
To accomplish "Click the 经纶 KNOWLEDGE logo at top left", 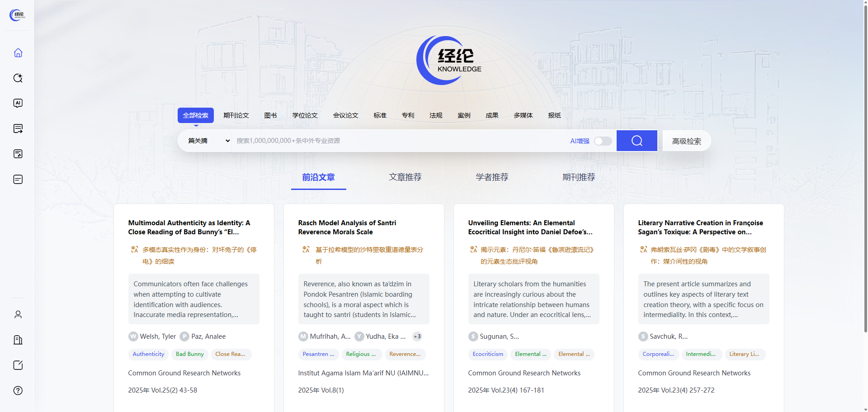I will click(17, 15).
